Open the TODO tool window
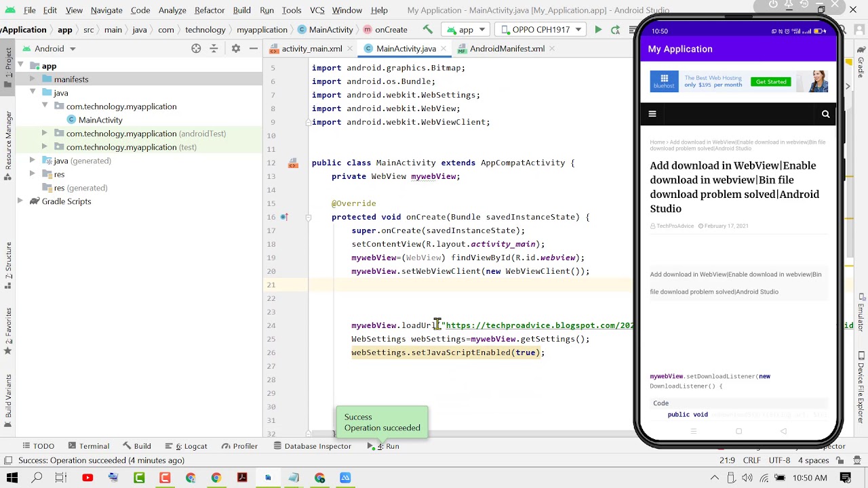Screen dimensions: 868x488 pos(38,446)
